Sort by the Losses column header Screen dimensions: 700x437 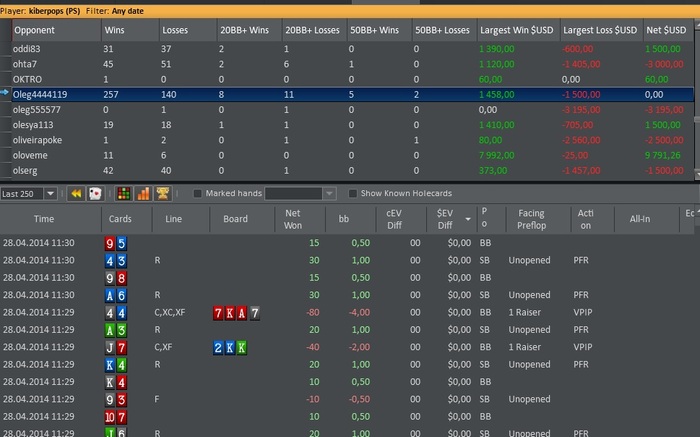(x=188, y=30)
